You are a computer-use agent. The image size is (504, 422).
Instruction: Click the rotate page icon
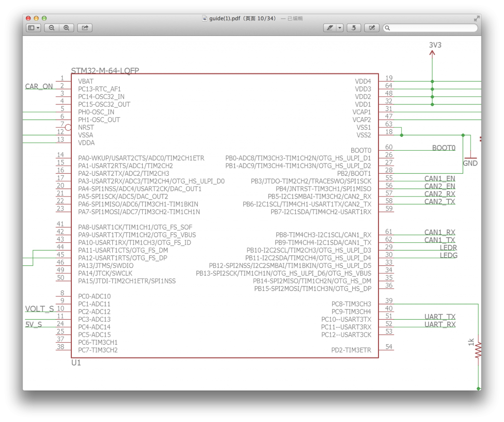pos(353,28)
